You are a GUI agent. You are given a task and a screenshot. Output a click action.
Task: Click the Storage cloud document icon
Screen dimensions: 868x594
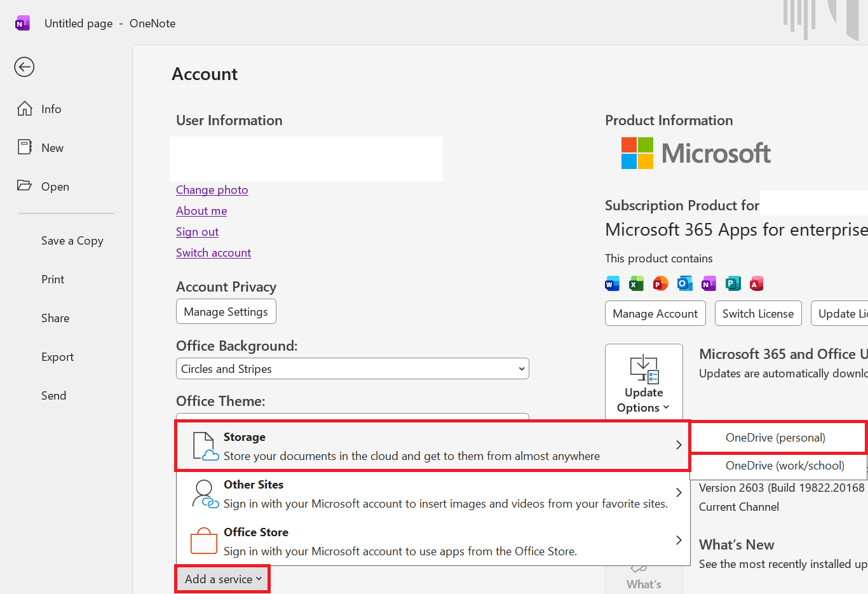[206, 446]
